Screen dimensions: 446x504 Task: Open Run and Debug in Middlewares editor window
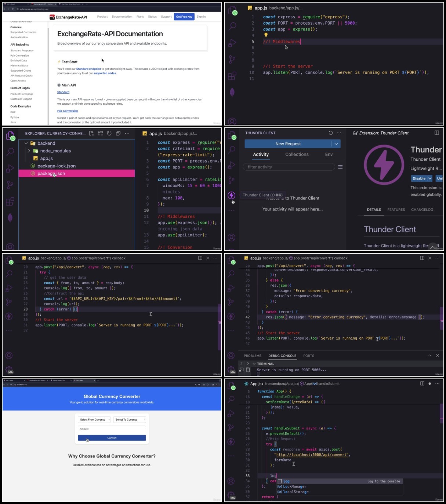coord(232,43)
